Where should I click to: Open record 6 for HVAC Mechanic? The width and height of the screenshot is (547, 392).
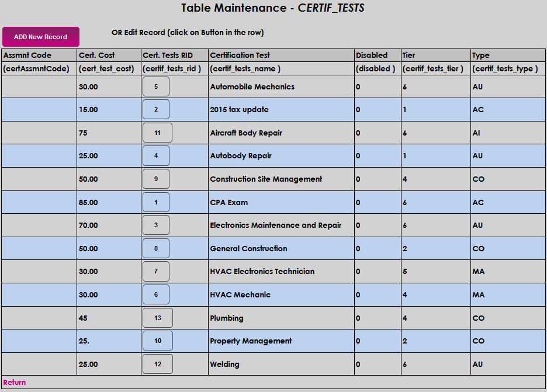[x=156, y=294]
